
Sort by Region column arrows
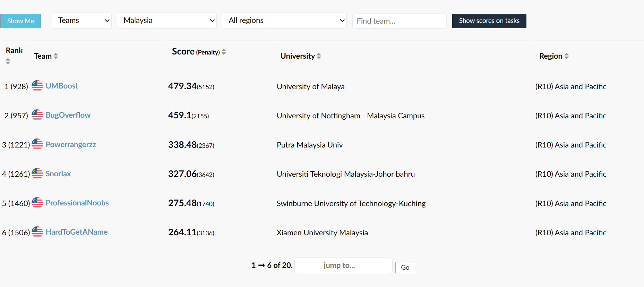[x=567, y=56]
